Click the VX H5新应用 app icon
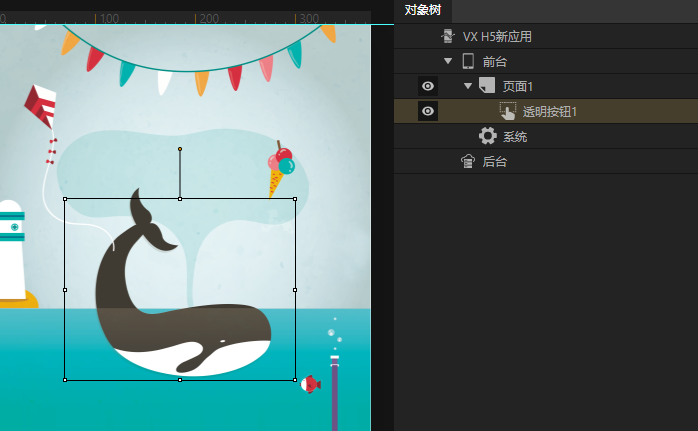Viewport: 698px width, 431px height. click(448, 36)
